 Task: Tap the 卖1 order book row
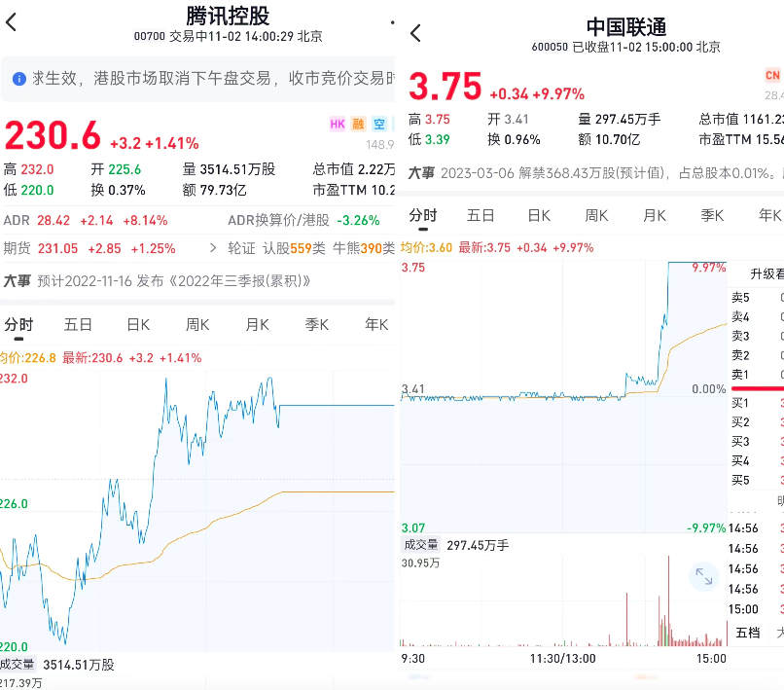click(x=758, y=375)
